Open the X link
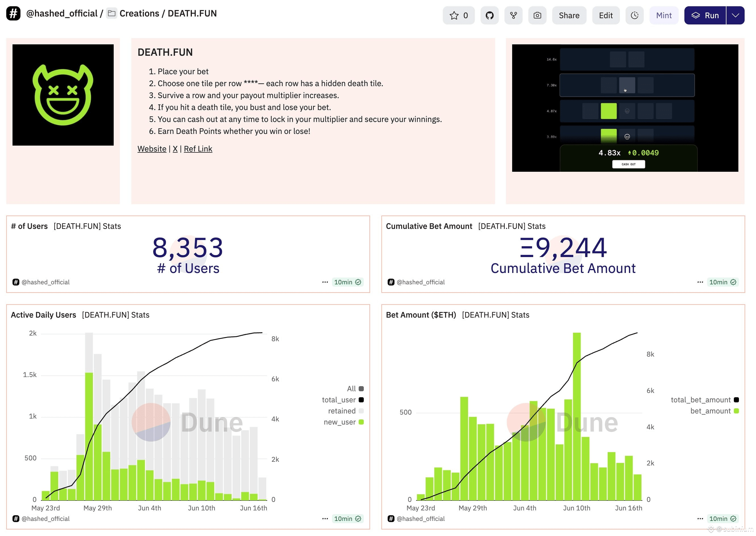Image resolution: width=756 pixels, height=536 pixels. (x=175, y=149)
